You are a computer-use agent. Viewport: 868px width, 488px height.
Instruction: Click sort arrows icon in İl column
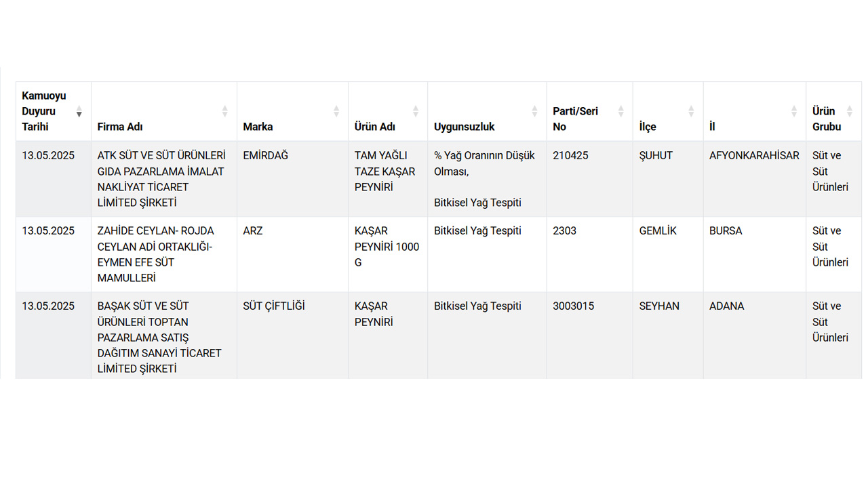(794, 111)
